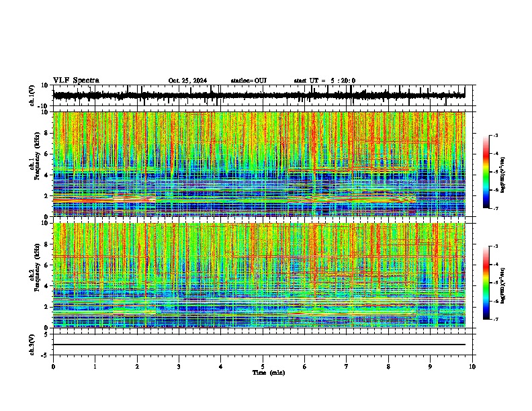Screen dimensions: 532x411
Task: Click the 'station=OUJ' label
Action: tap(249, 81)
